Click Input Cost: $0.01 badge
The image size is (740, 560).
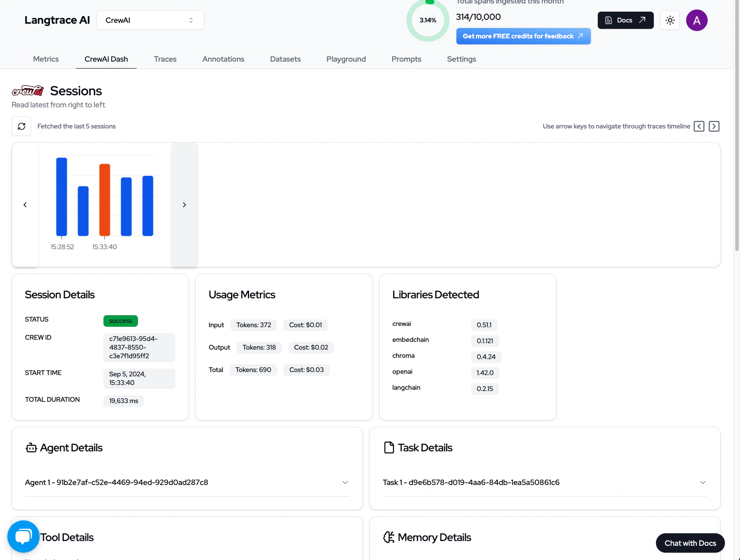click(x=306, y=325)
